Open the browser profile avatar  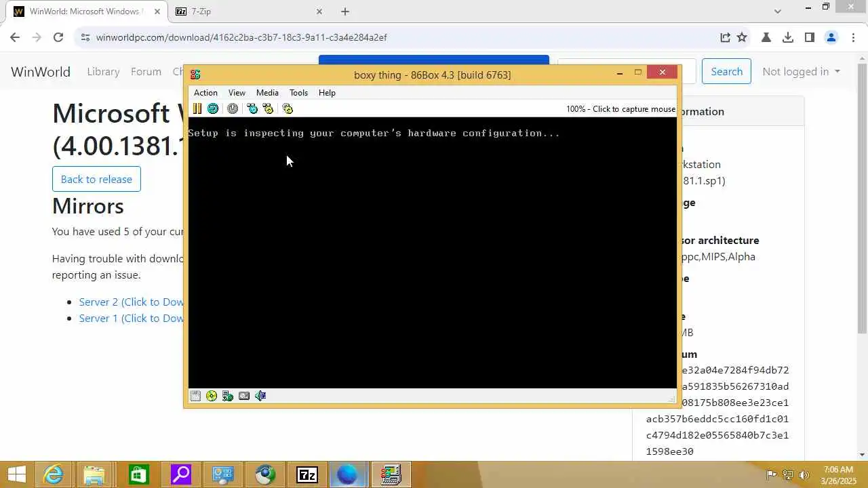(x=831, y=37)
